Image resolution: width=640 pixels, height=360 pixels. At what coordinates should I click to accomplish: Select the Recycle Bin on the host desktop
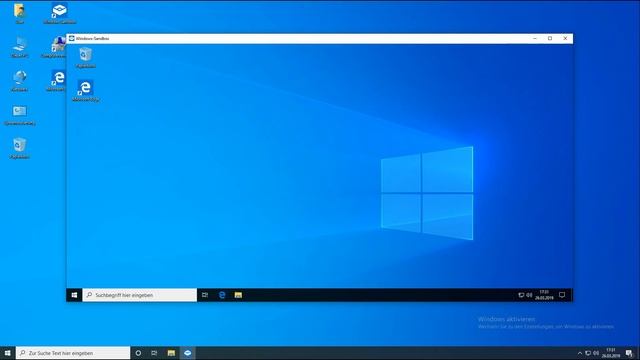(20, 148)
